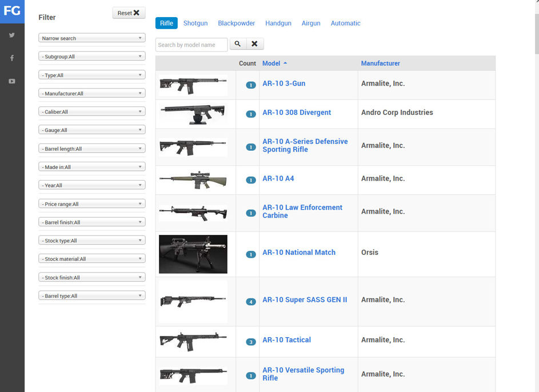
Task: Open the Twitter link in the sidebar
Action: pyautogui.click(x=12, y=35)
